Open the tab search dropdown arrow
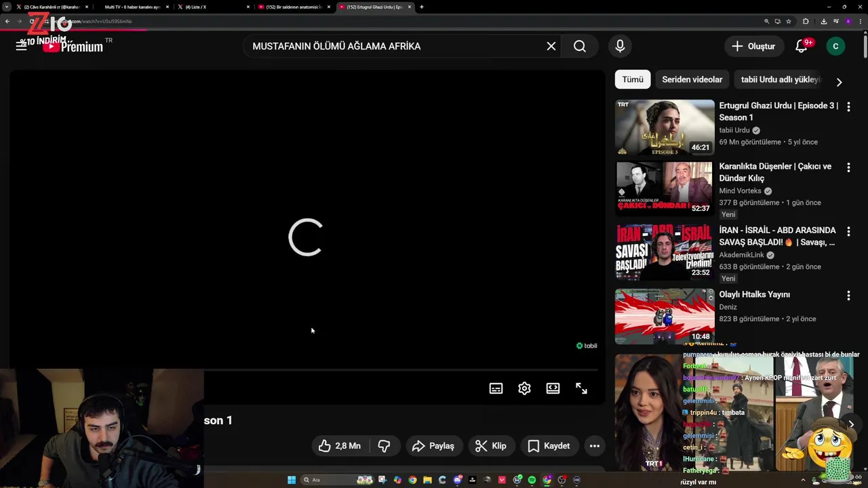The width and height of the screenshot is (868, 488). pos(7,7)
